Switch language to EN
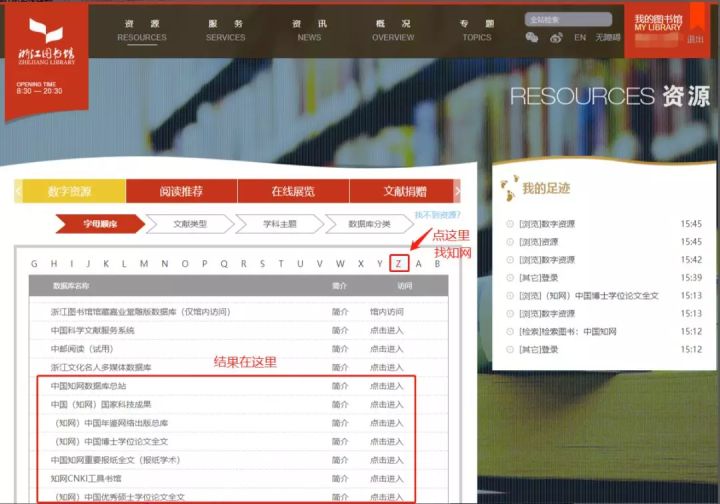 [580, 38]
